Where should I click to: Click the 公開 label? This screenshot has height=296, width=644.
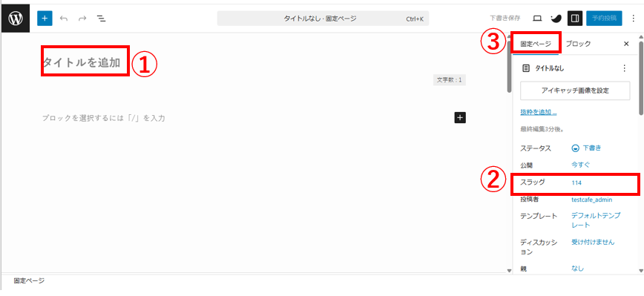pyautogui.click(x=526, y=165)
